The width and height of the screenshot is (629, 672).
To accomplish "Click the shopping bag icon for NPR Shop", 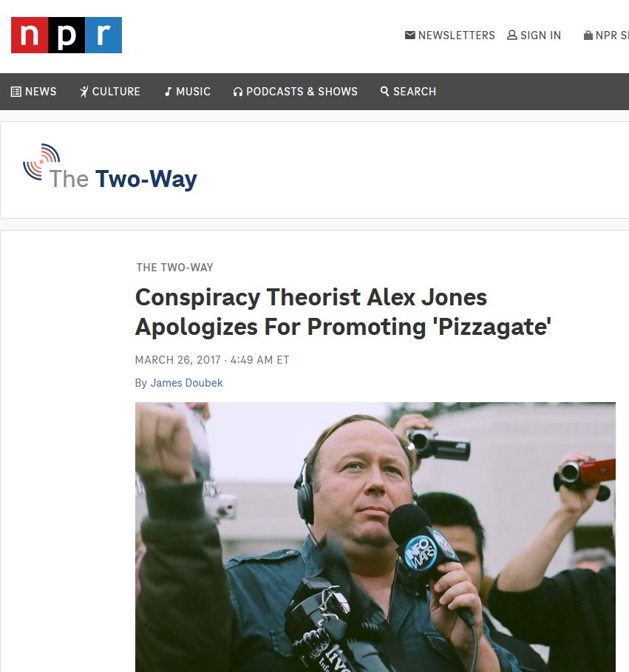I will click(588, 35).
